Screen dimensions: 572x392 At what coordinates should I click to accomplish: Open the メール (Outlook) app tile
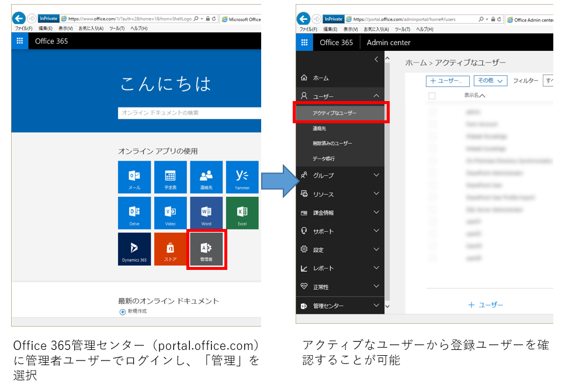pos(134,177)
